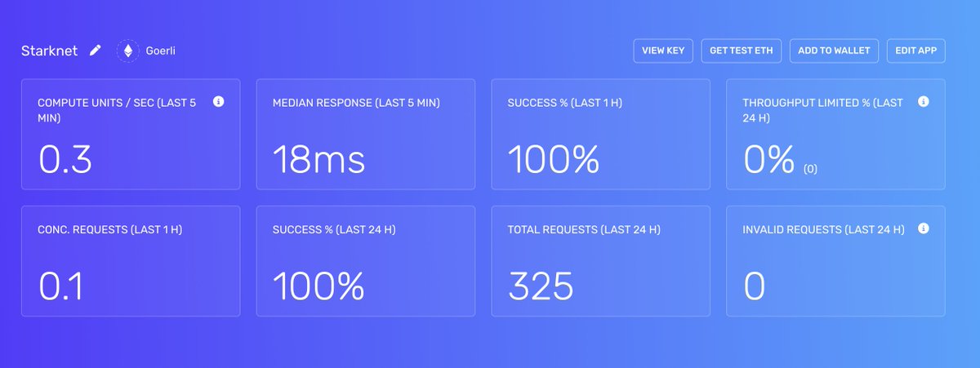Click the 18ms median response value
Image resolution: width=980 pixels, height=368 pixels.
point(319,159)
